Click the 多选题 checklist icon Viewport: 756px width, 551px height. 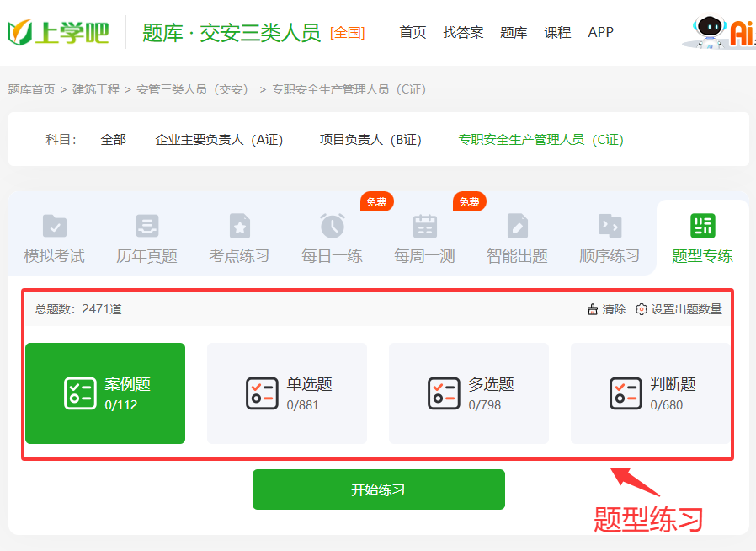coord(444,393)
